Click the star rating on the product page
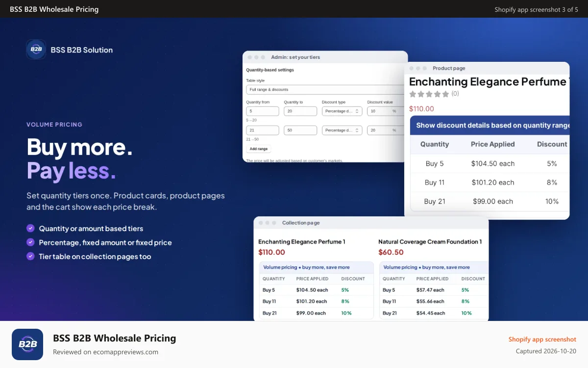 point(429,94)
